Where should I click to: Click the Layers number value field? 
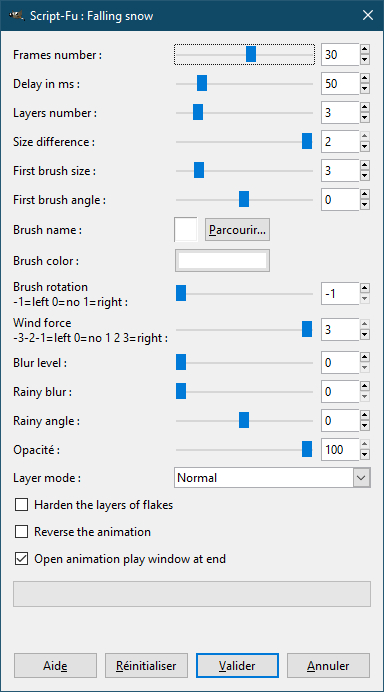coord(340,113)
